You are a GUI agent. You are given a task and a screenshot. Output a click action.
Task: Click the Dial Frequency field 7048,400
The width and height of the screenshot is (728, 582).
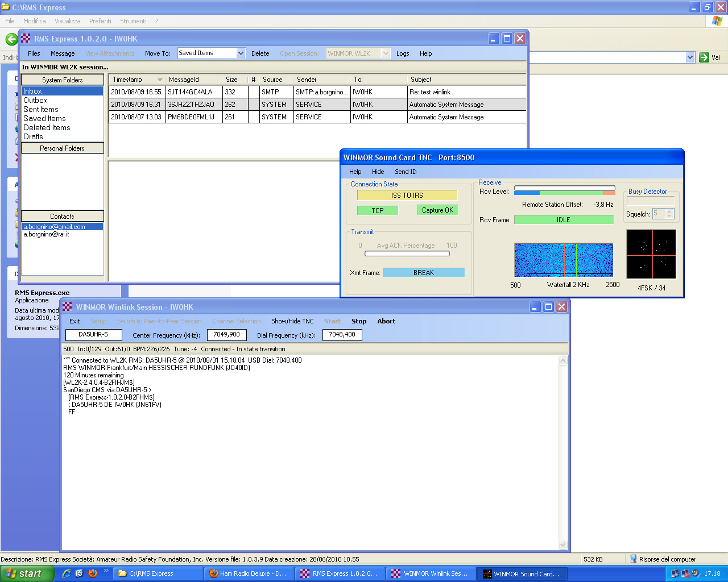342,335
